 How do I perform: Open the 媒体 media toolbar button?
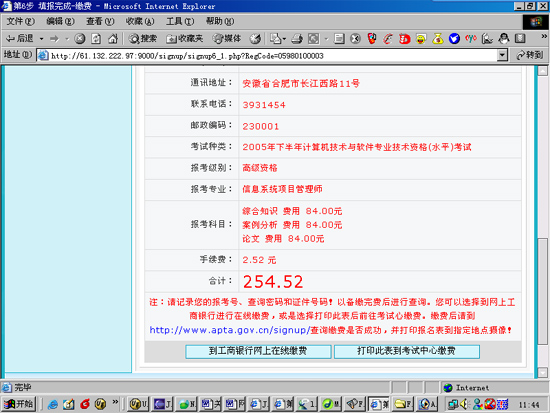click(x=227, y=39)
